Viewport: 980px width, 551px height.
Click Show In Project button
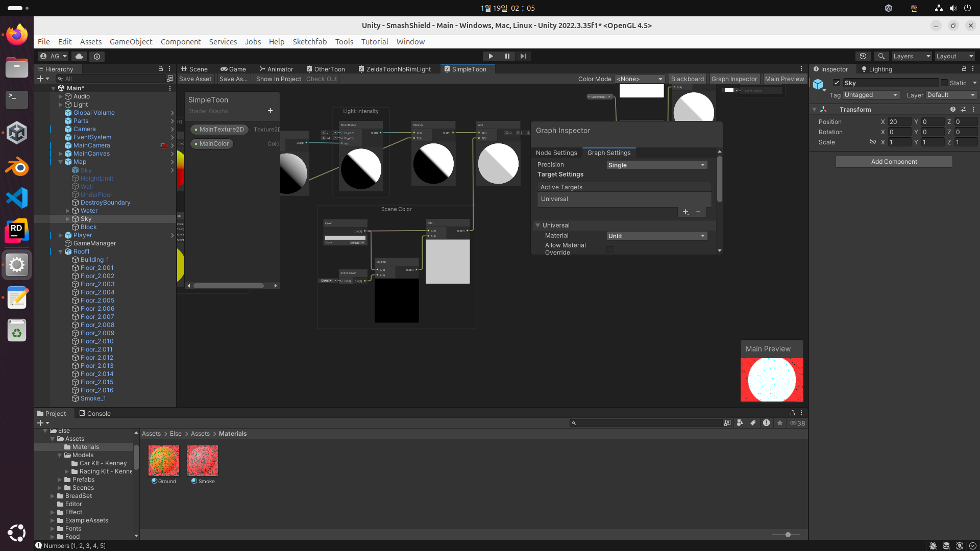point(279,79)
